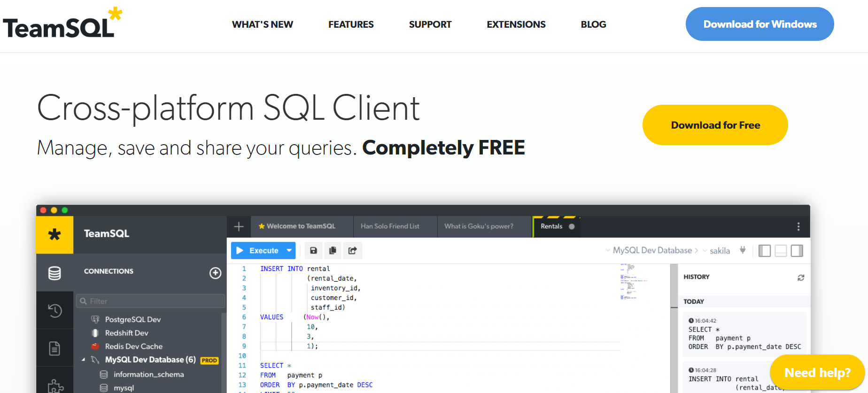Click the Redis Dev Cache red icon
The height and width of the screenshot is (393, 868).
point(95,347)
